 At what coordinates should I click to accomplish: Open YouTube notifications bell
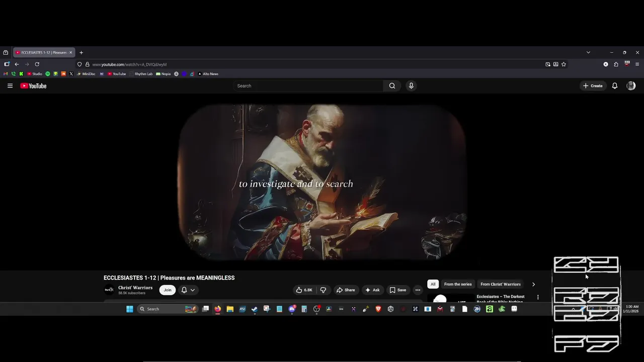point(614,86)
